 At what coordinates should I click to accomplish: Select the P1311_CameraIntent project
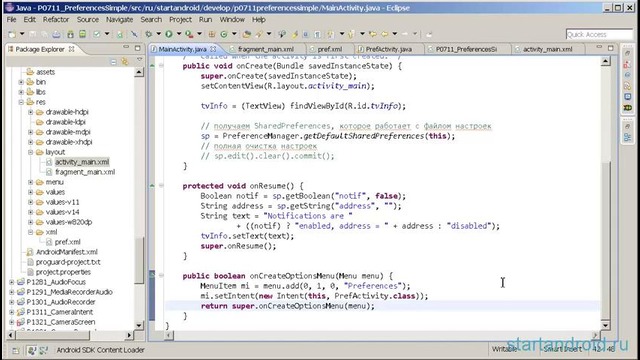[61, 312]
